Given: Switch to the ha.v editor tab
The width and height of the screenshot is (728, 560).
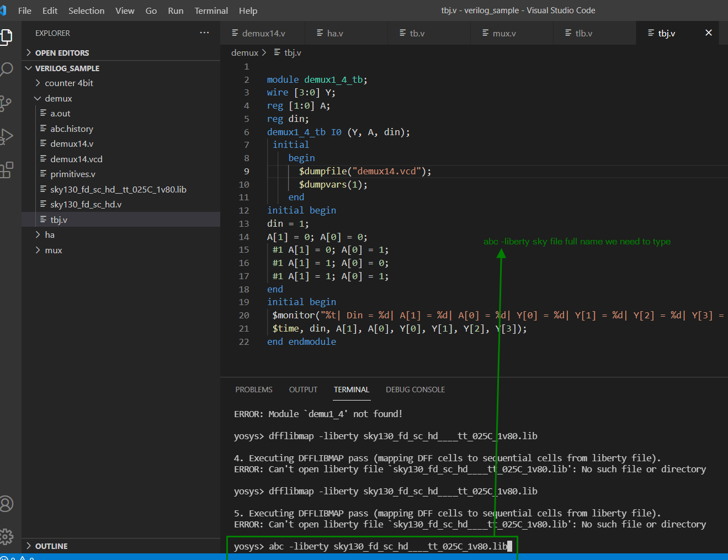Looking at the screenshot, I should pyautogui.click(x=347, y=33).
